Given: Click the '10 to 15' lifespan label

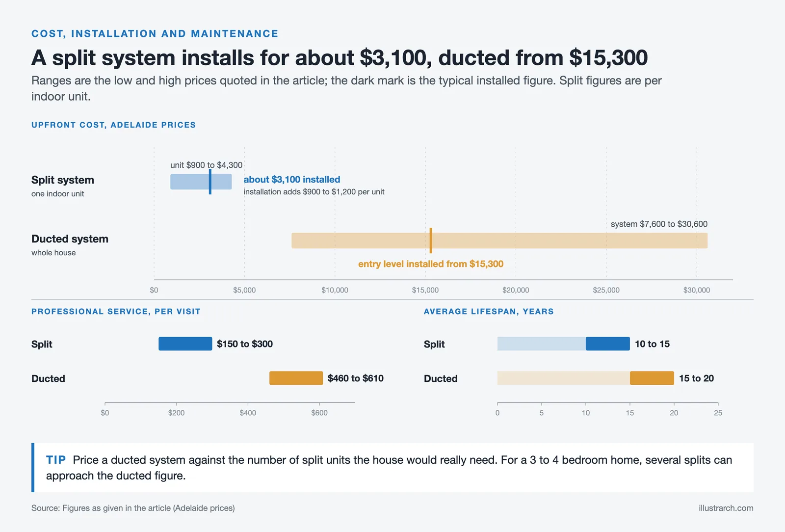Looking at the screenshot, I should click(652, 344).
